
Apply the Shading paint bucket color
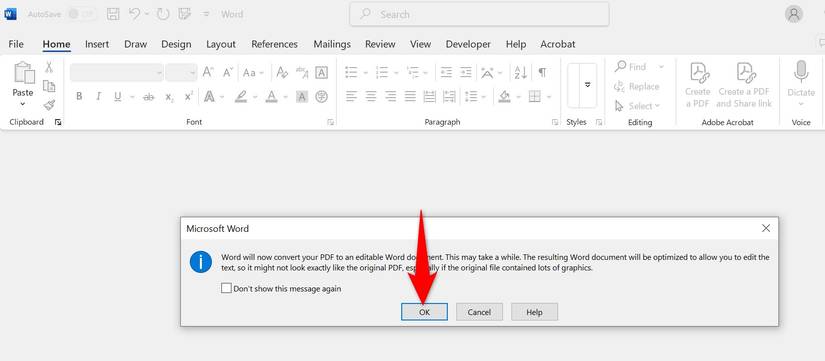pyautogui.click(x=504, y=97)
